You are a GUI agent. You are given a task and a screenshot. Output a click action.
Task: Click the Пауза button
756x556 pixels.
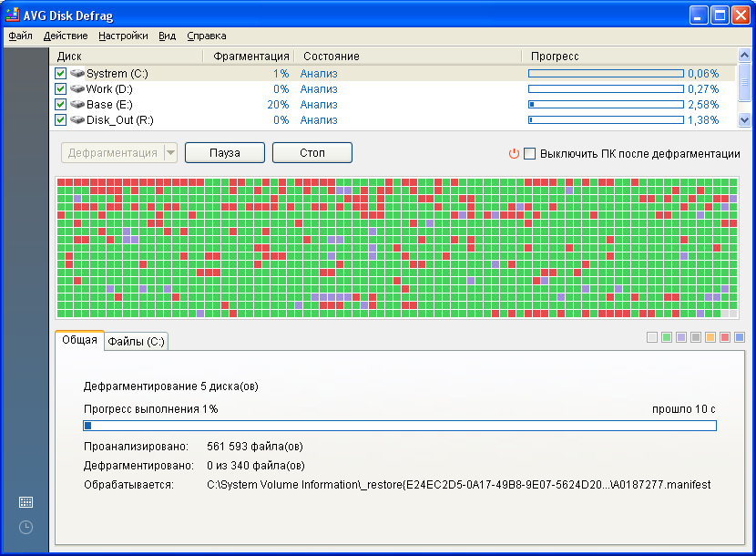tap(225, 152)
